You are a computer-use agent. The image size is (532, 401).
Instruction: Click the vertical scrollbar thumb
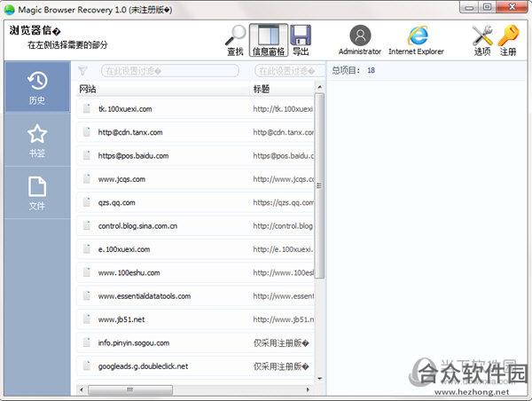coord(319,185)
